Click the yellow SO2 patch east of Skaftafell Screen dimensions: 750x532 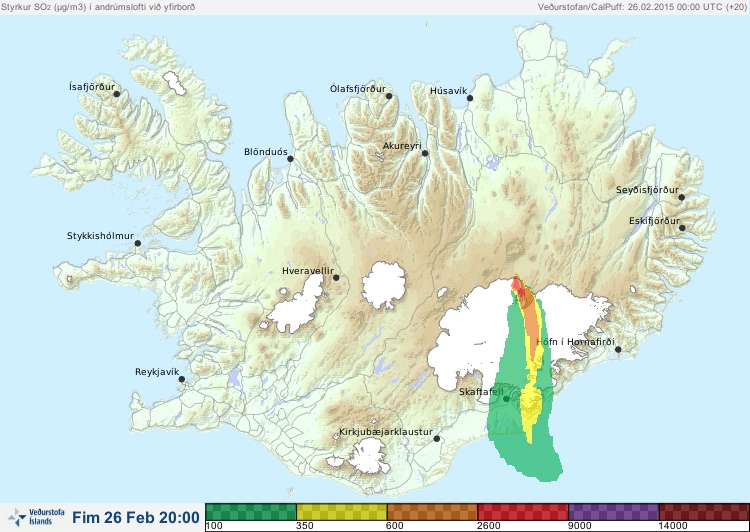[531, 404]
